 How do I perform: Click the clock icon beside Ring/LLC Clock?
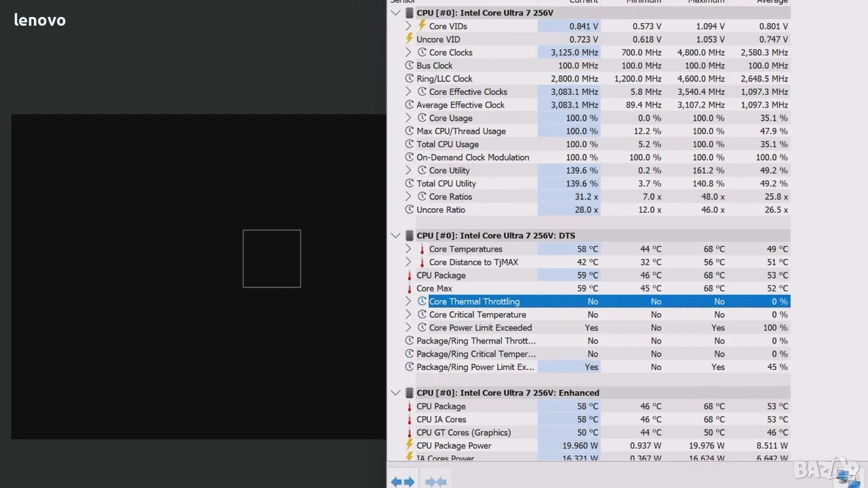point(410,79)
